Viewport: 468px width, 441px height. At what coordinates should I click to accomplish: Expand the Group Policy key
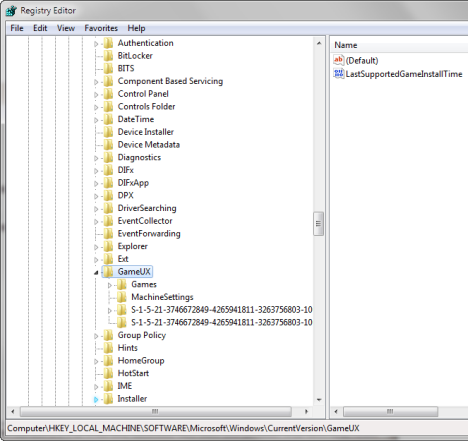click(96, 336)
